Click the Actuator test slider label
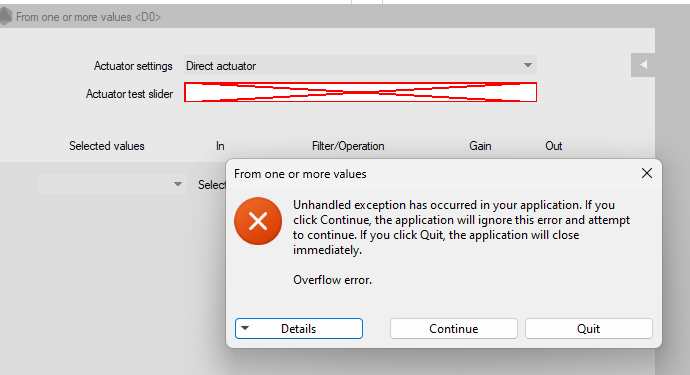Viewport: 690px width, 375px height. click(129, 94)
